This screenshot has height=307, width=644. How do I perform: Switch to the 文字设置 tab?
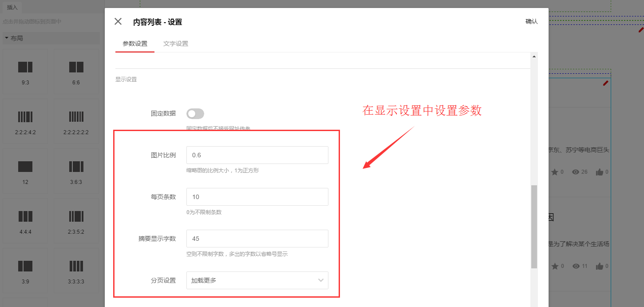coord(176,44)
